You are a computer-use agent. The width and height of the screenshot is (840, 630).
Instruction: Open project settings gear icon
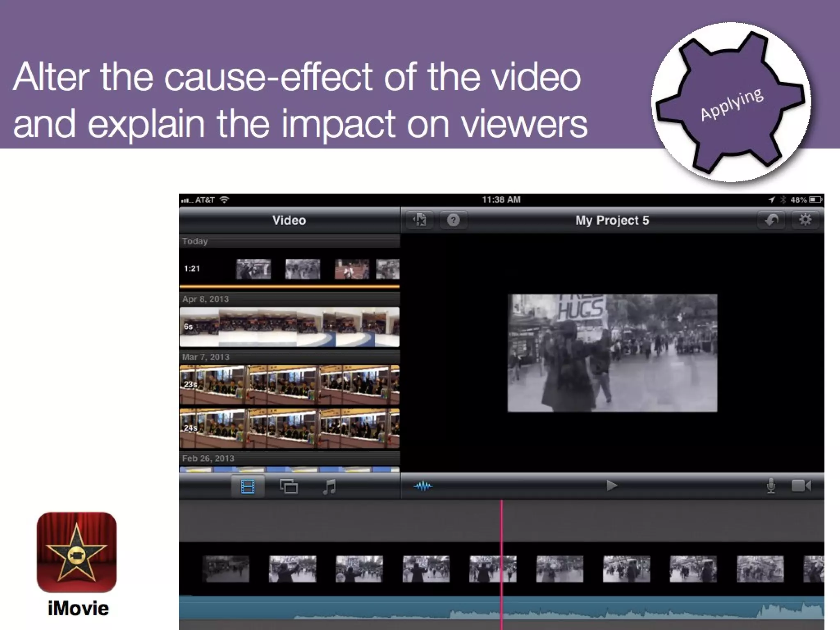point(806,220)
